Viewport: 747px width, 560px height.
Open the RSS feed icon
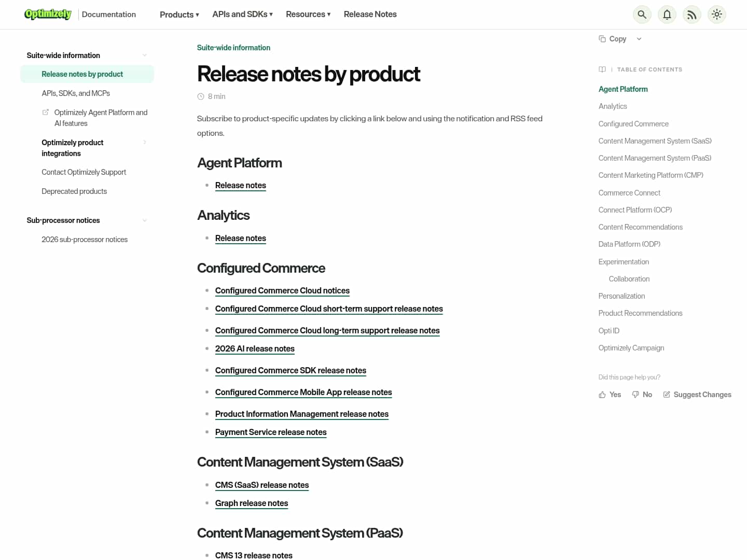(692, 15)
